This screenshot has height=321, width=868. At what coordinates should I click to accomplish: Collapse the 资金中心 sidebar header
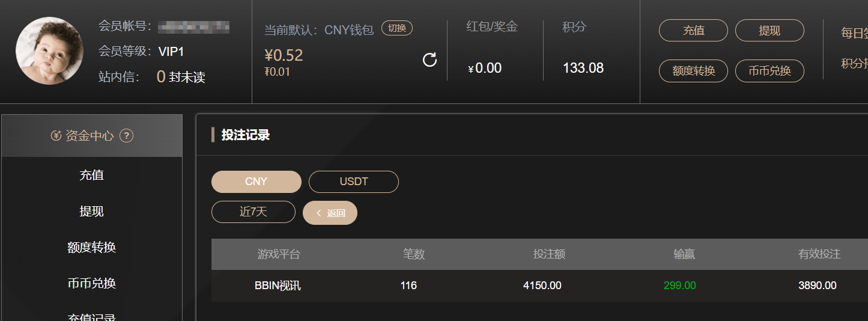point(92,136)
